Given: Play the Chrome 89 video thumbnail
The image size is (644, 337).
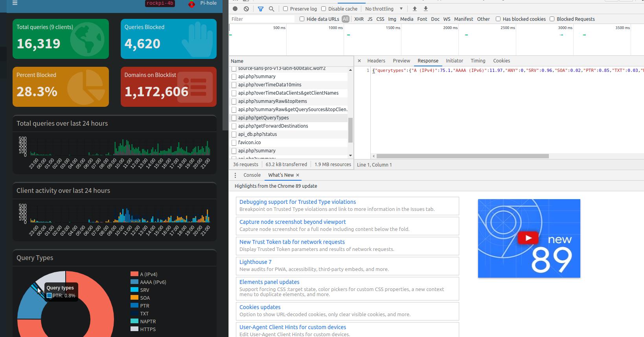Looking at the screenshot, I should (x=528, y=238).
